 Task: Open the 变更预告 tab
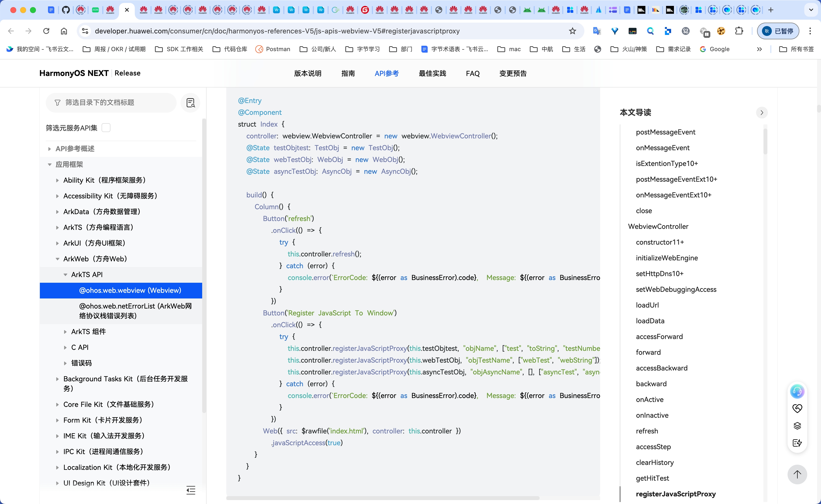pos(513,73)
